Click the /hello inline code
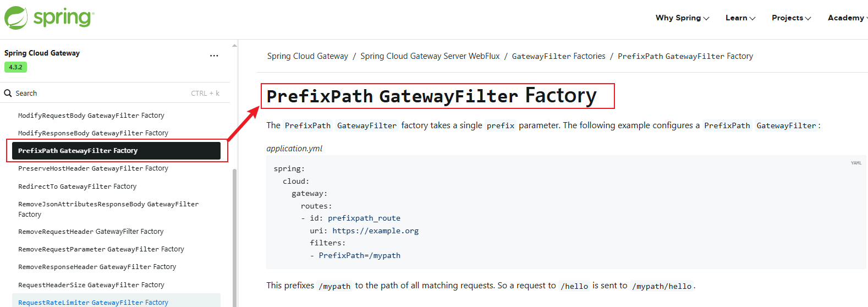This screenshot has height=307, width=868. [574, 286]
